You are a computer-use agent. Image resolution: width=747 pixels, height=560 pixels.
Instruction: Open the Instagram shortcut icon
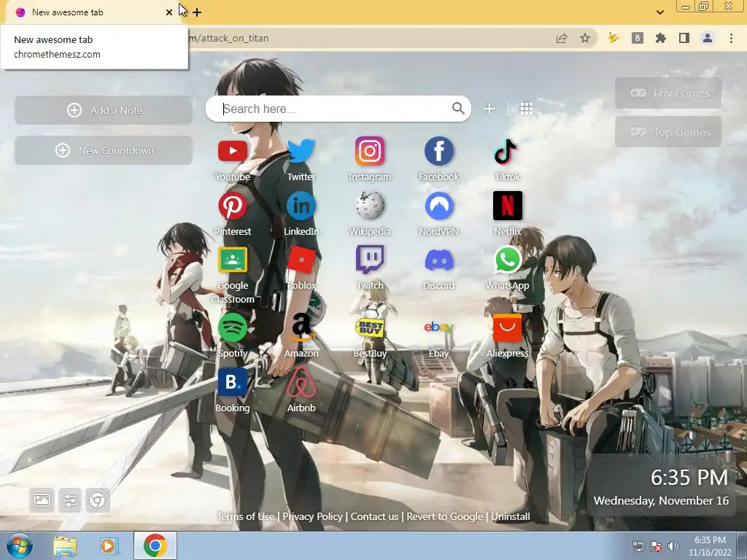point(370,152)
